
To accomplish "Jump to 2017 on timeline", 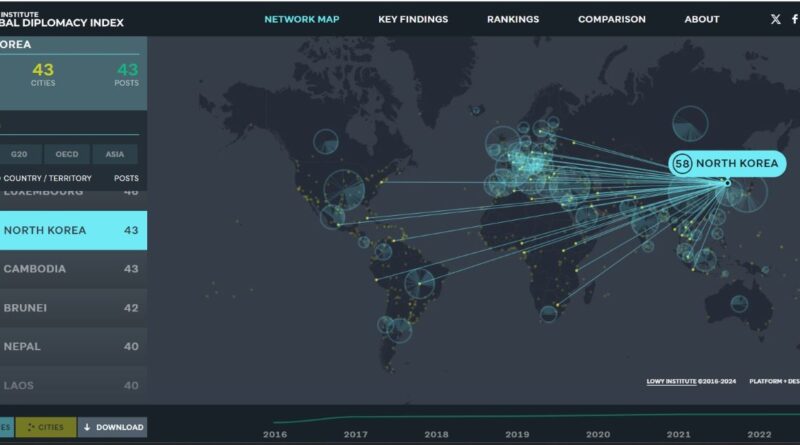I will click(x=356, y=434).
